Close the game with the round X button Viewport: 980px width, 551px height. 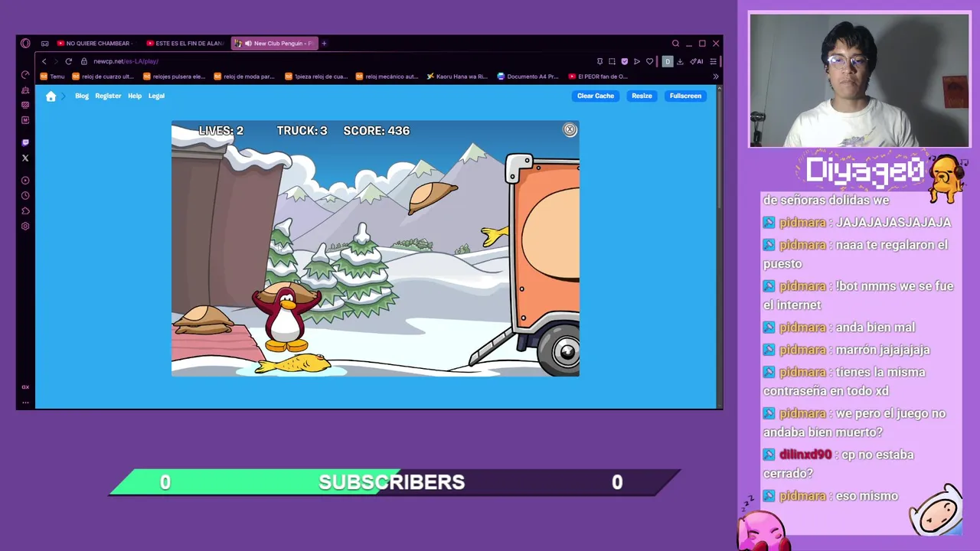click(x=570, y=130)
